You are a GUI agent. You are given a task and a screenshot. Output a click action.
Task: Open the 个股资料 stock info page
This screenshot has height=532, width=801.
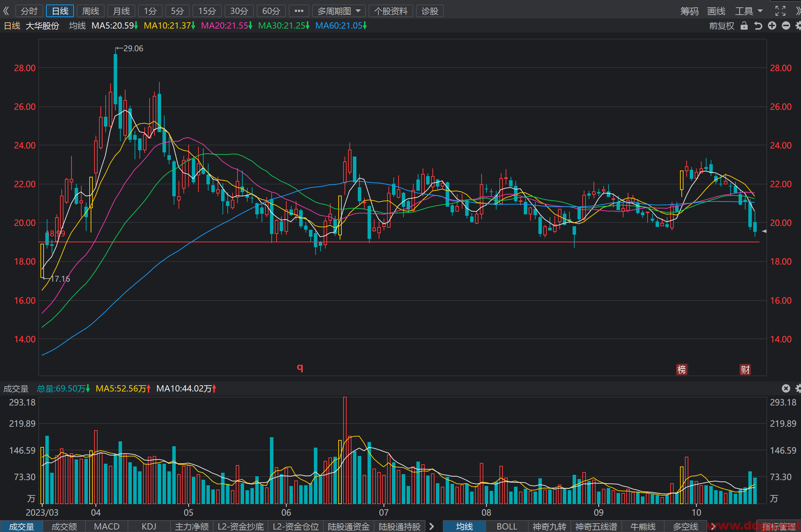tap(391, 11)
